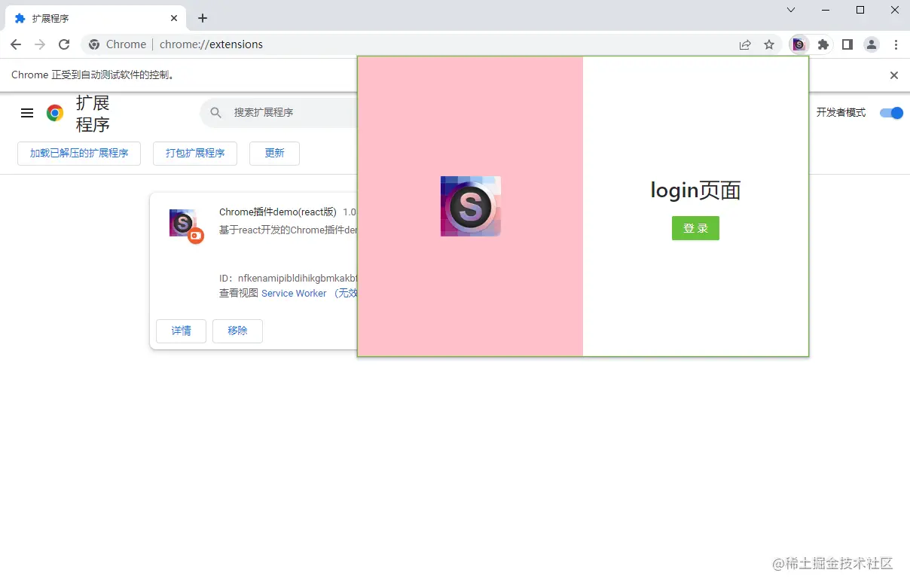Click the browser profile avatar icon
The height and width of the screenshot is (588, 910).
(x=872, y=44)
